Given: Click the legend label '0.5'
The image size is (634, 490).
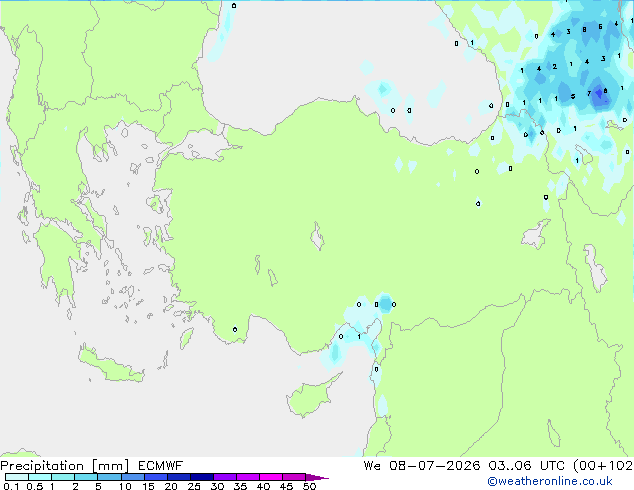Looking at the screenshot, I should pyautogui.click(x=34, y=486).
